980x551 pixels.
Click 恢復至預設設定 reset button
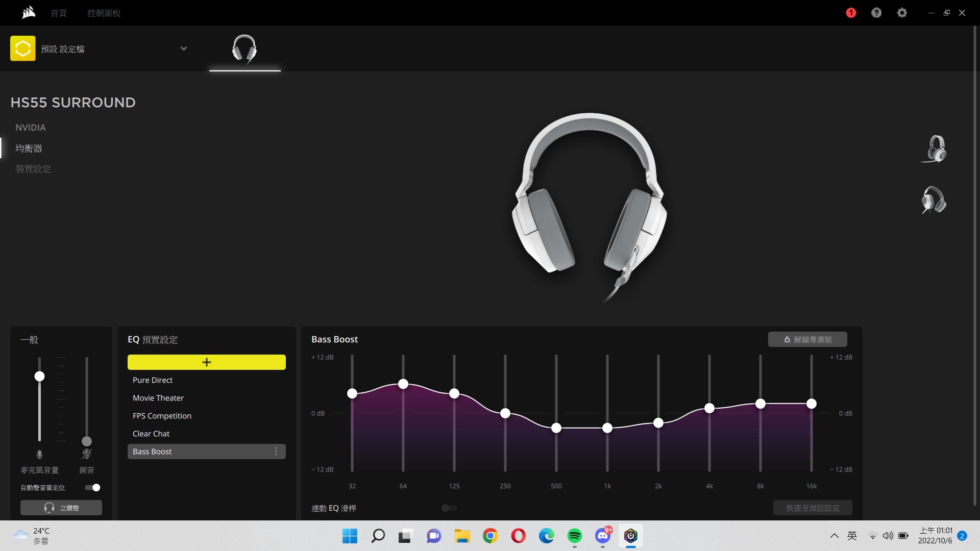pyautogui.click(x=813, y=508)
